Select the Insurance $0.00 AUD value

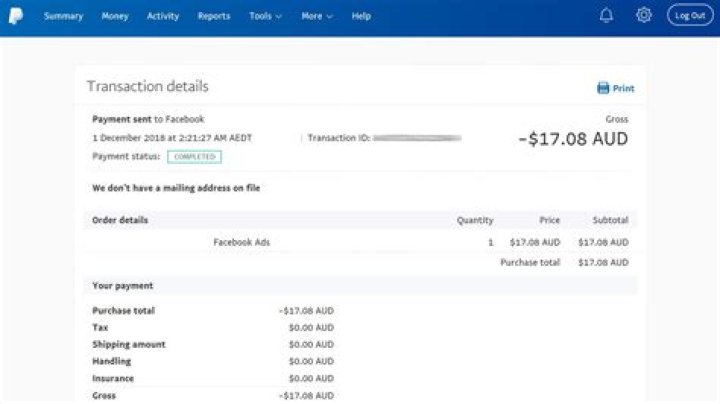click(311, 379)
